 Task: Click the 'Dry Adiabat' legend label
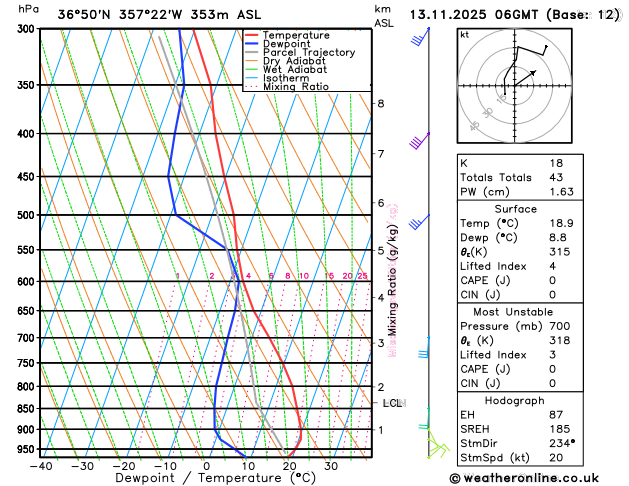click(x=294, y=61)
